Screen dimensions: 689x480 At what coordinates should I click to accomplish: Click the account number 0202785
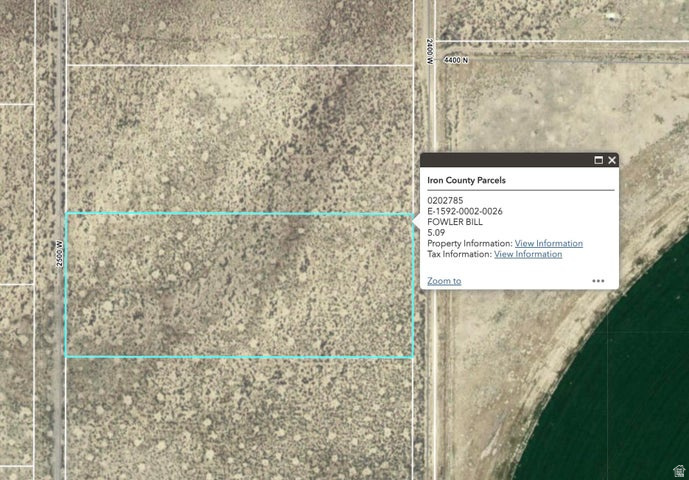444,200
